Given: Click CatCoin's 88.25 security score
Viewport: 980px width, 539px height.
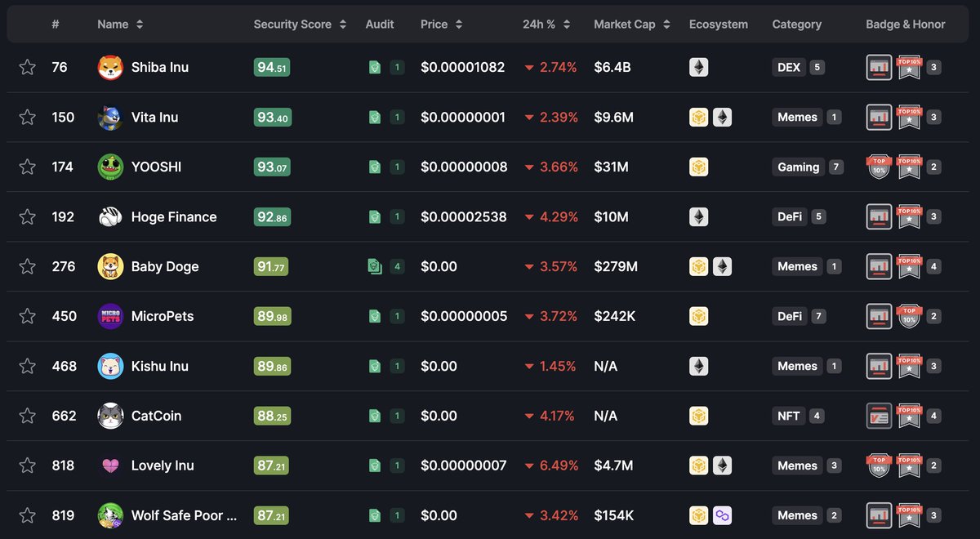Looking at the screenshot, I should tap(271, 416).
